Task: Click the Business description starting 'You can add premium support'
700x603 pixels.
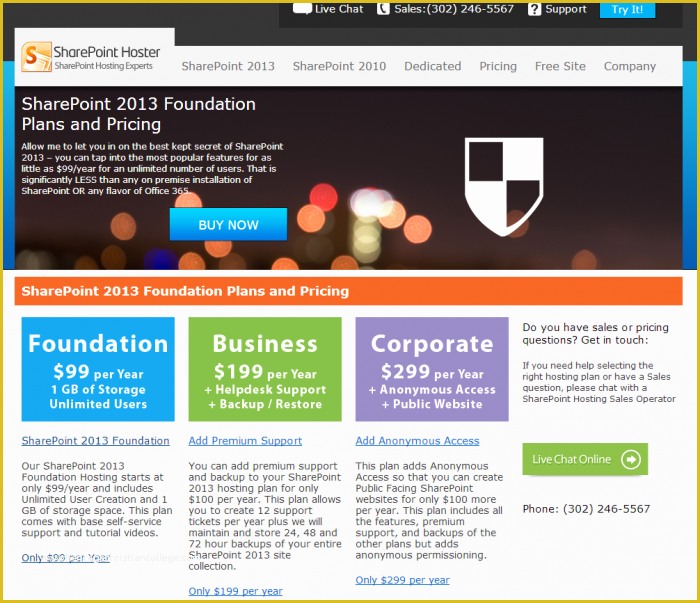Action: pos(265,516)
